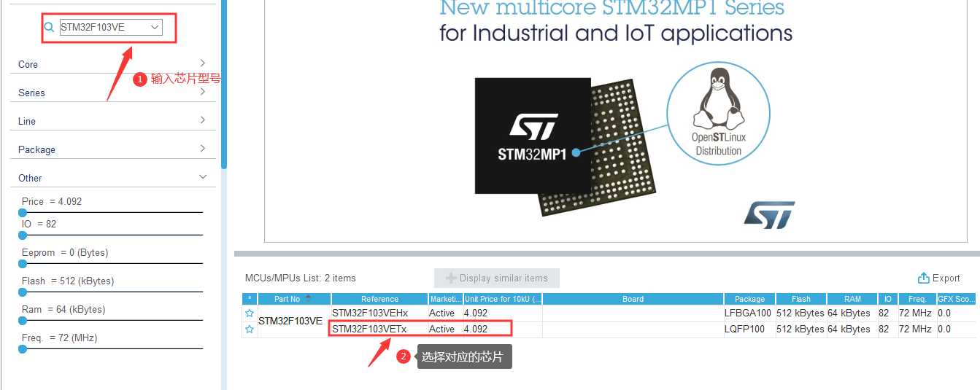This screenshot has height=390, width=980.
Task: Sort by the Freq. column header
Action: coord(917,299)
